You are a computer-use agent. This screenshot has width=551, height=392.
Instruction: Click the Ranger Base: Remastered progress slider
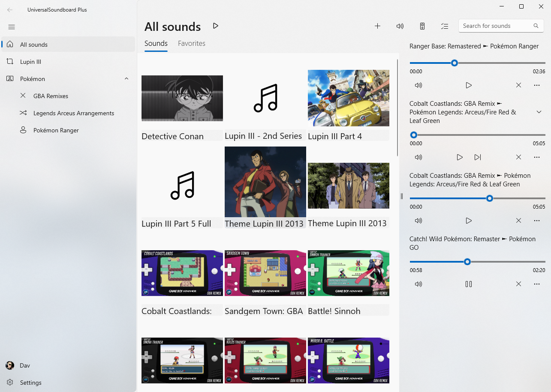[x=477, y=63]
